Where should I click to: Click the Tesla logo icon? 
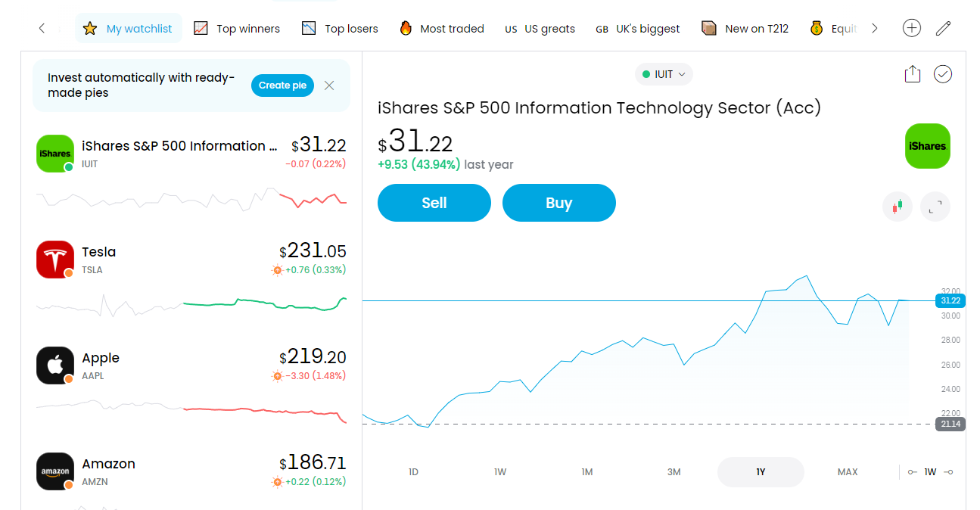55,260
